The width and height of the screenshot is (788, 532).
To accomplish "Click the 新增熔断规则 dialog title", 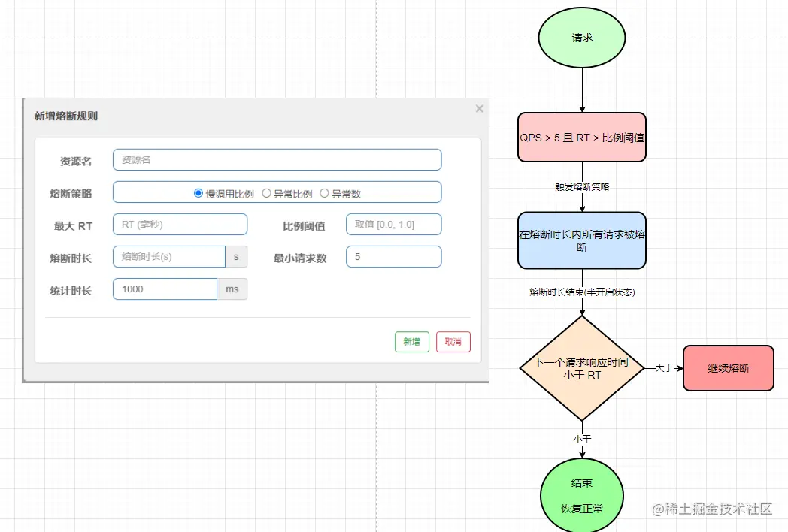I will tap(66, 116).
